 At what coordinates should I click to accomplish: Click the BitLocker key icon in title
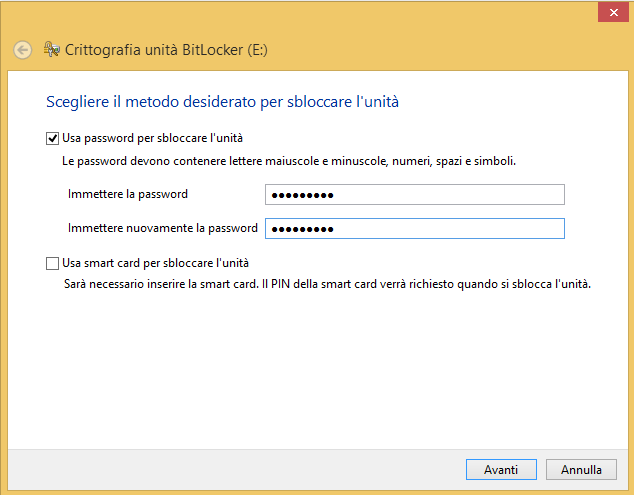tap(52, 49)
